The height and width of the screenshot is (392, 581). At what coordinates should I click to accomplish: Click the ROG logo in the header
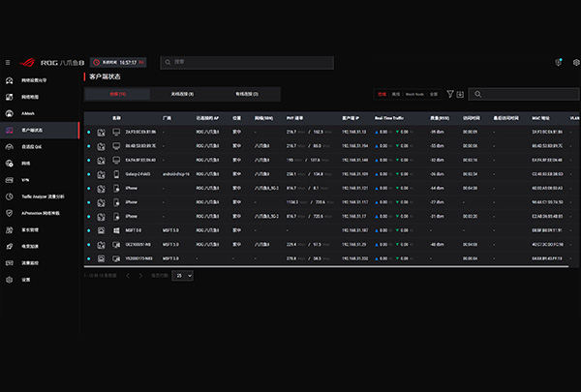click(27, 62)
